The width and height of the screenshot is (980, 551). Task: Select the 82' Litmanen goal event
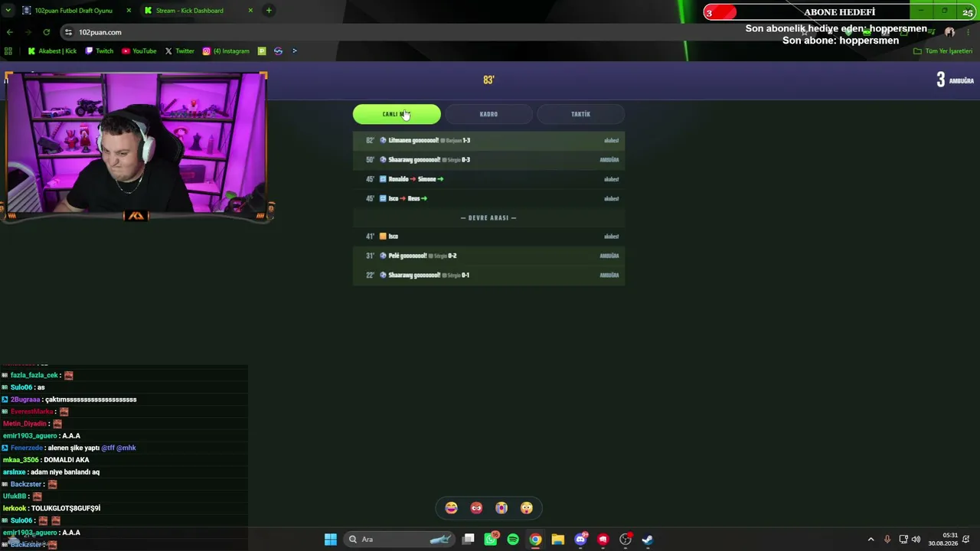click(x=488, y=141)
